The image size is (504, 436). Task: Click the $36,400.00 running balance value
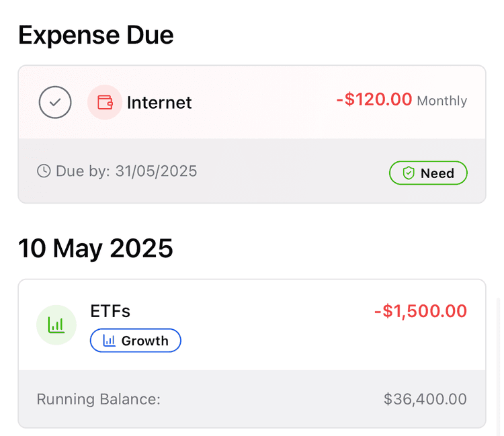[x=425, y=399]
